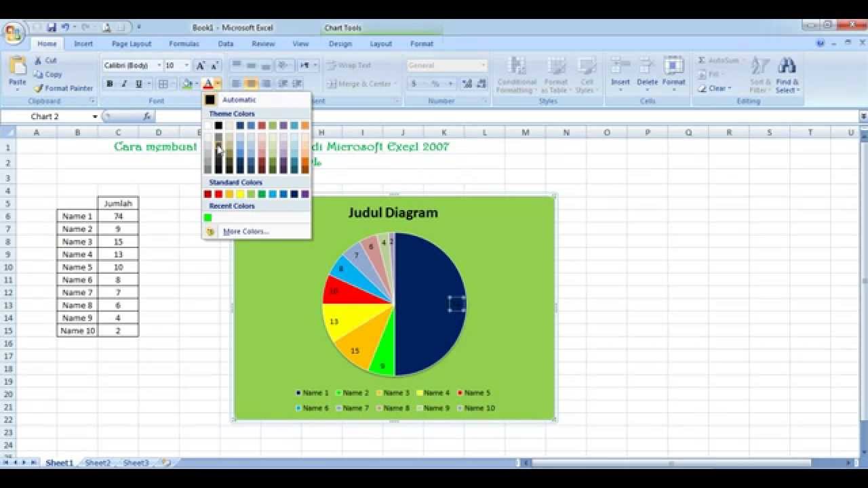The height and width of the screenshot is (488, 868).
Task: Toggle Top Align vertical alignment
Action: [x=236, y=66]
